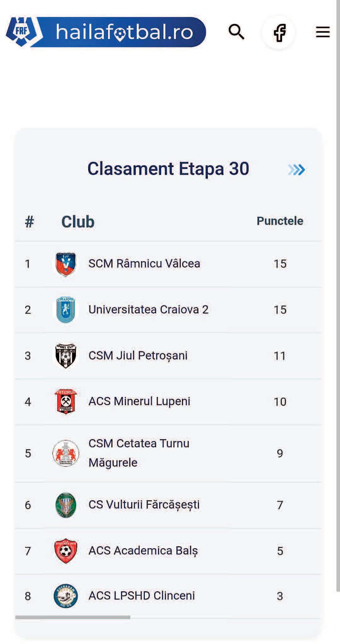
Task: Click CSM Jiul Petroșani club crest
Action: point(65,356)
